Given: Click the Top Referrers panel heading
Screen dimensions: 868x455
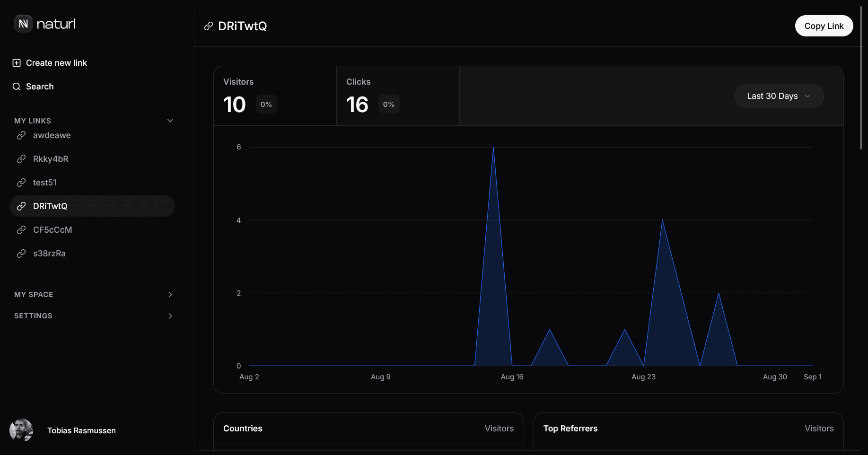Looking at the screenshot, I should (570, 429).
